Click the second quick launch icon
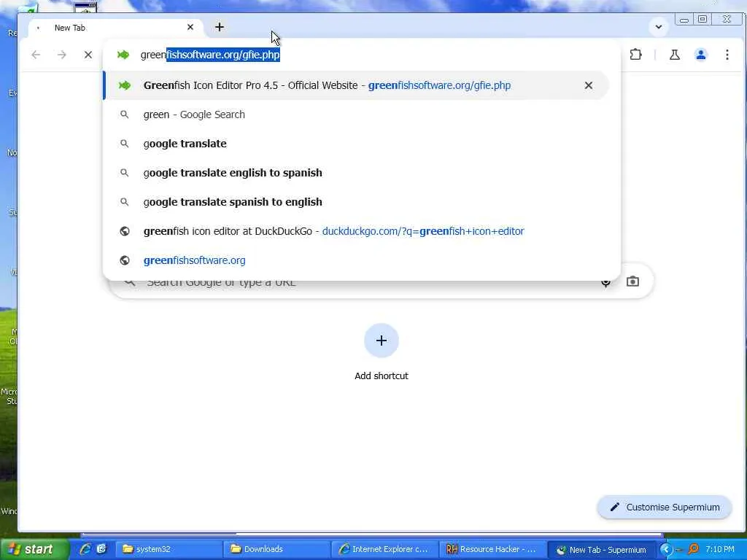The height and width of the screenshot is (560, 747). coord(101,549)
